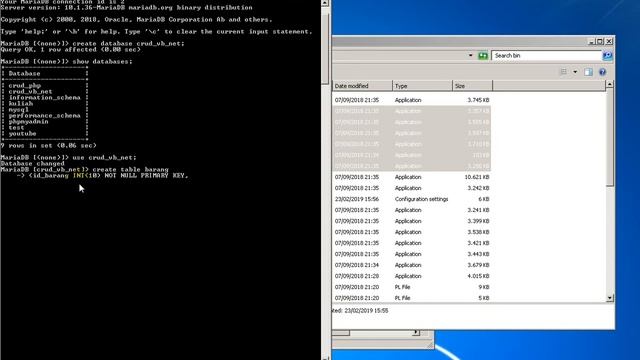Click the green refresh icon in Explorer

tap(483, 56)
